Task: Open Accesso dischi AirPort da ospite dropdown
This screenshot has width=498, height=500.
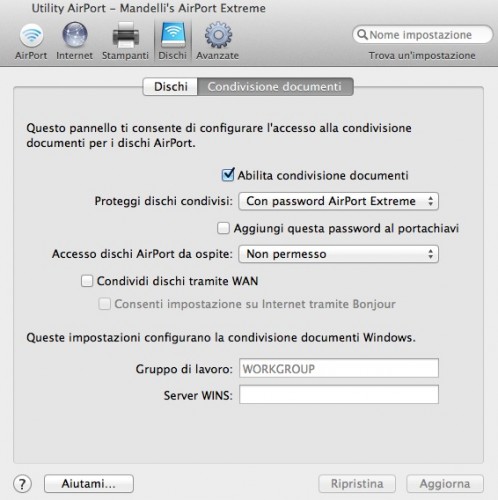Action: tap(338, 254)
